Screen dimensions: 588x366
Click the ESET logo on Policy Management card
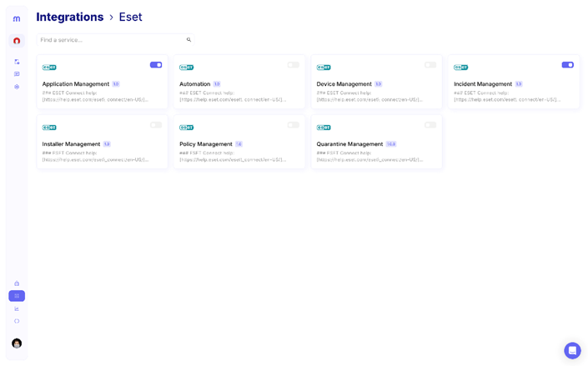point(186,128)
